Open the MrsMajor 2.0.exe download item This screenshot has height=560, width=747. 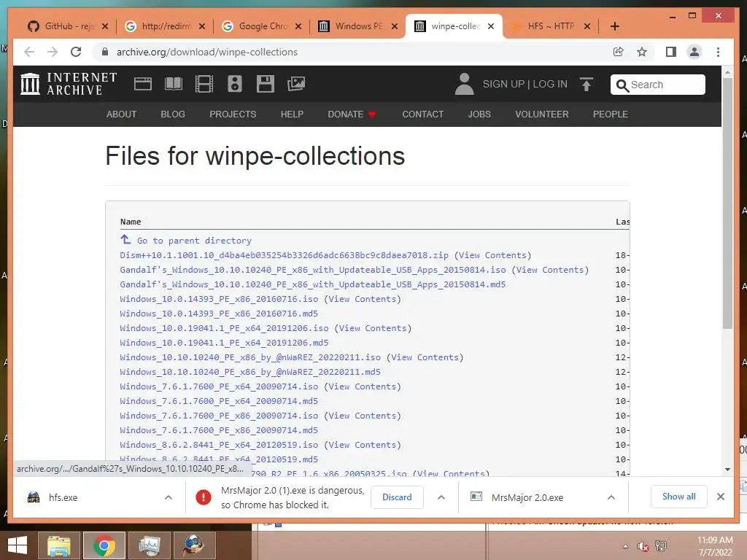tap(527, 497)
